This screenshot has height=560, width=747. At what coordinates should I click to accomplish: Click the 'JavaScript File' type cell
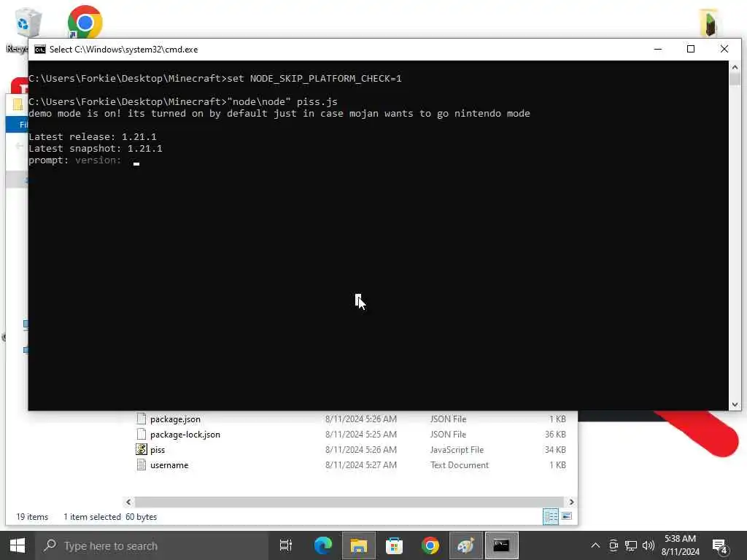pos(457,450)
